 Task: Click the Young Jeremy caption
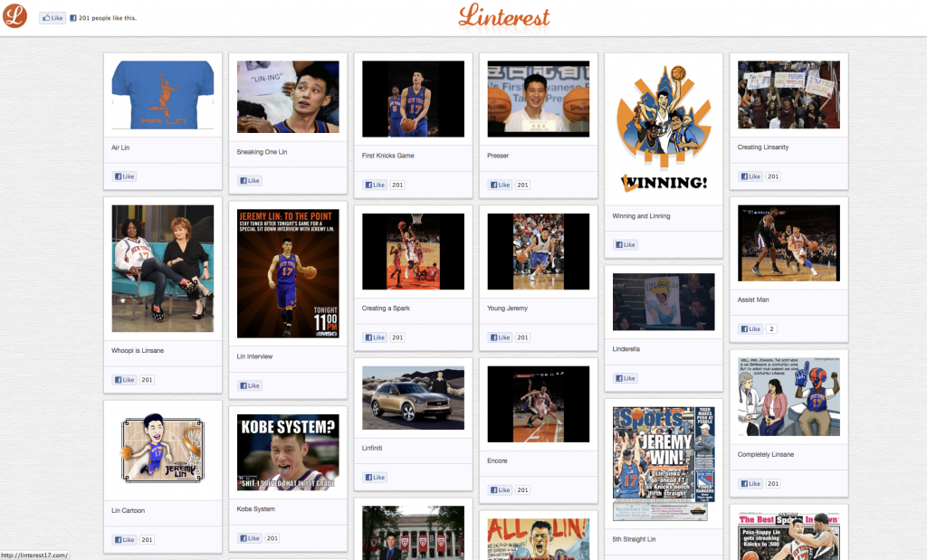pyautogui.click(x=507, y=308)
